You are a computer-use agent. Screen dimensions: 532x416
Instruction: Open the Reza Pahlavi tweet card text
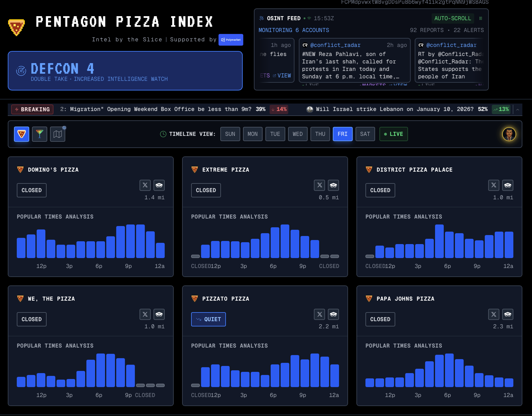(351, 65)
